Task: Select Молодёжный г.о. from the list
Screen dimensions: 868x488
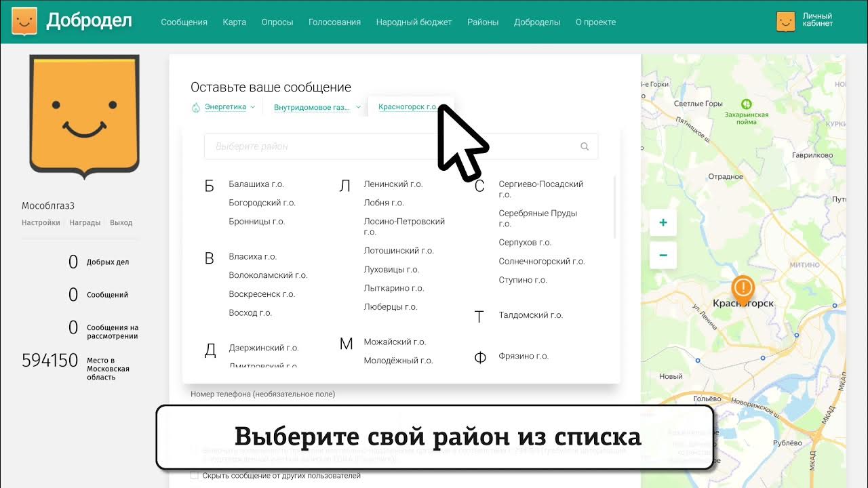Action: point(398,361)
